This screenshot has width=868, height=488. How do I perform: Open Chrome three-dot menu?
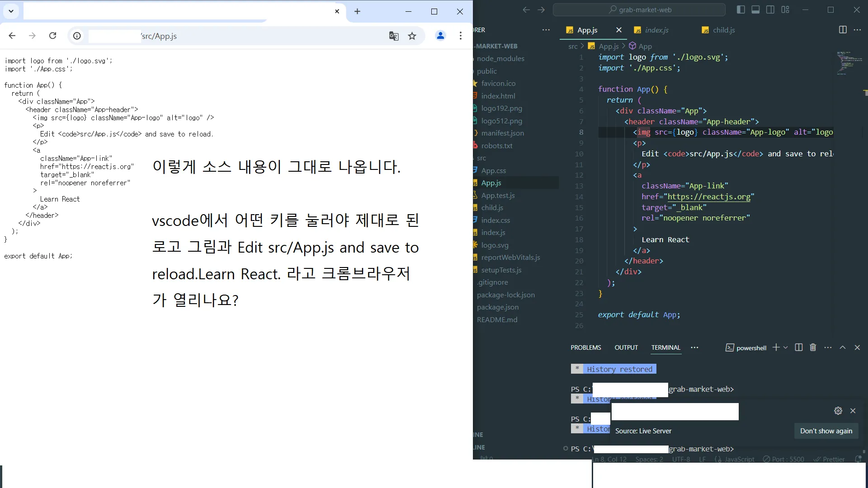coord(461,36)
